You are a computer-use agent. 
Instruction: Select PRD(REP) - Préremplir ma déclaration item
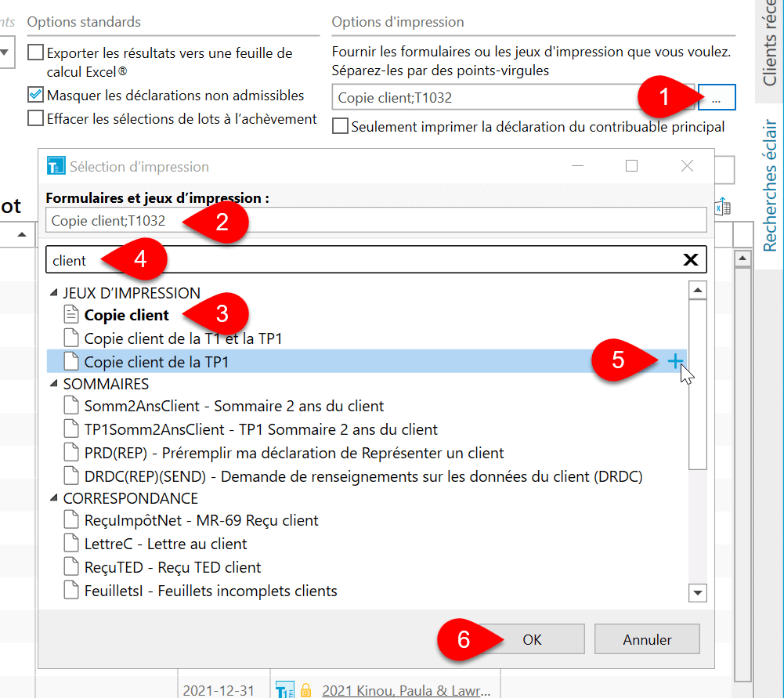tap(294, 453)
